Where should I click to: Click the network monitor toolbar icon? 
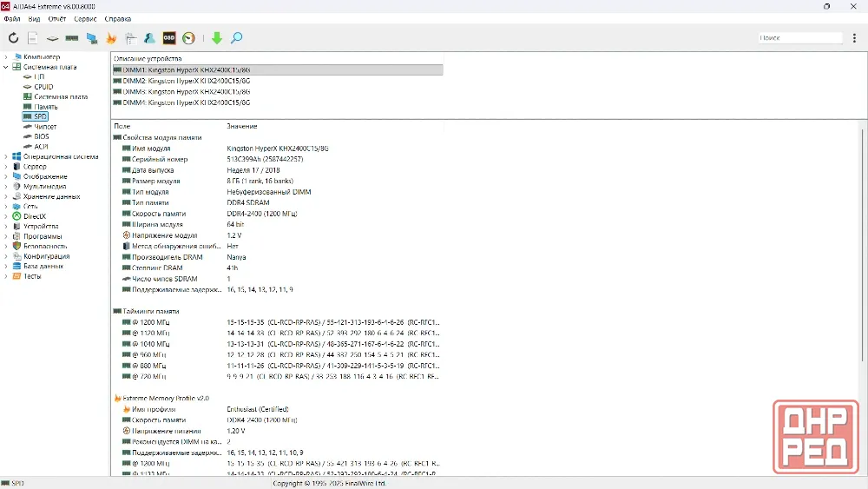(92, 38)
